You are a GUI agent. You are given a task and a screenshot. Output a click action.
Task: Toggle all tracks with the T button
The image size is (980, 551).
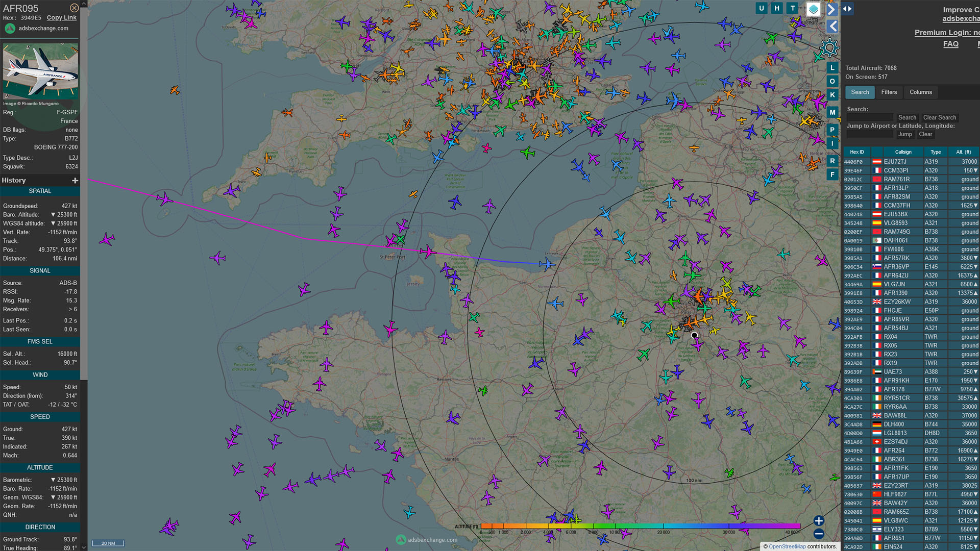click(x=793, y=8)
